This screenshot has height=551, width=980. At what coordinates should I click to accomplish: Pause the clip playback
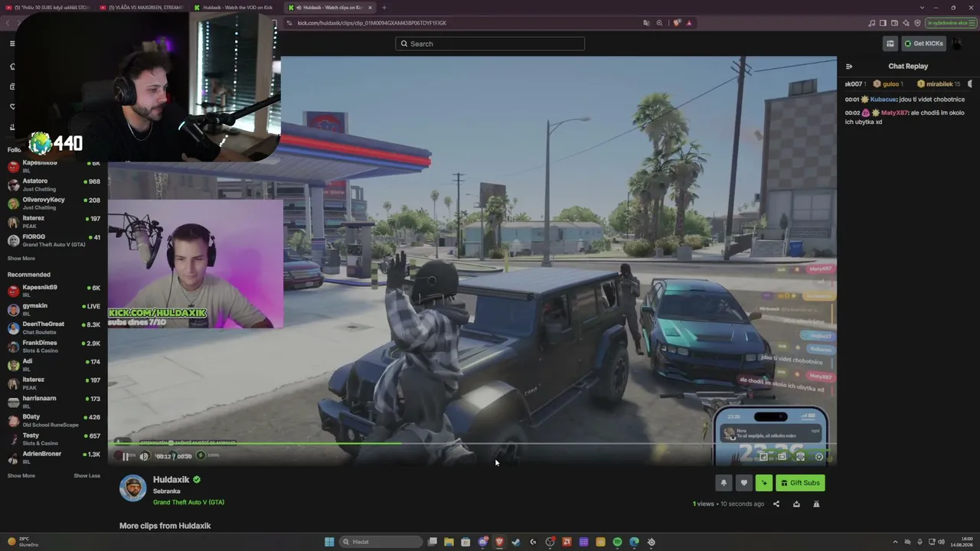tap(126, 456)
